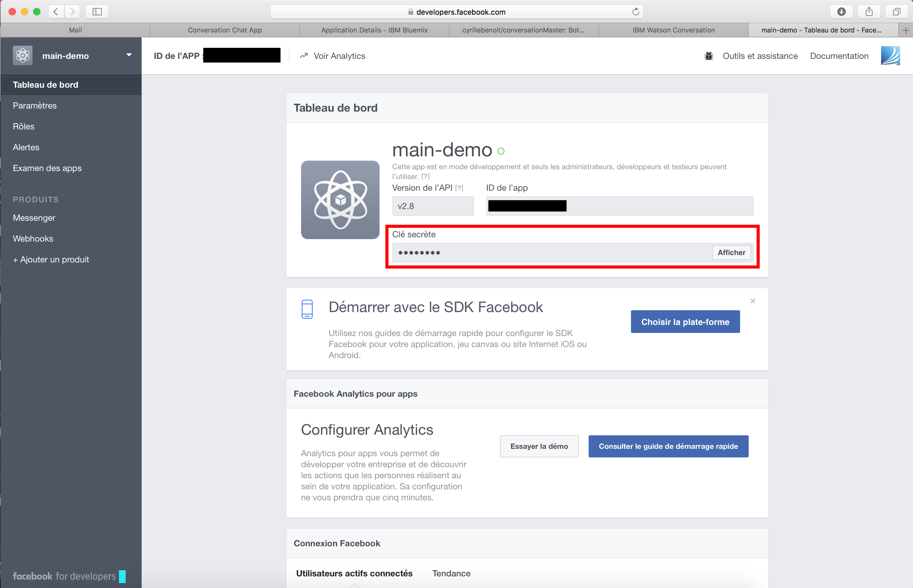The height and width of the screenshot is (588, 913).
Task: Click the Safari sidebar toggle icon
Action: [x=97, y=11]
